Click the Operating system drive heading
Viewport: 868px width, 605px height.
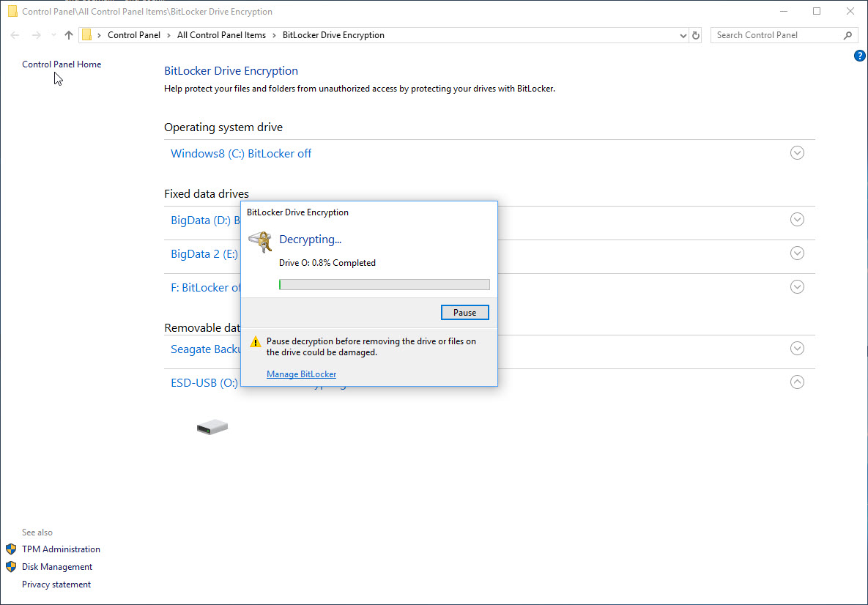223,127
